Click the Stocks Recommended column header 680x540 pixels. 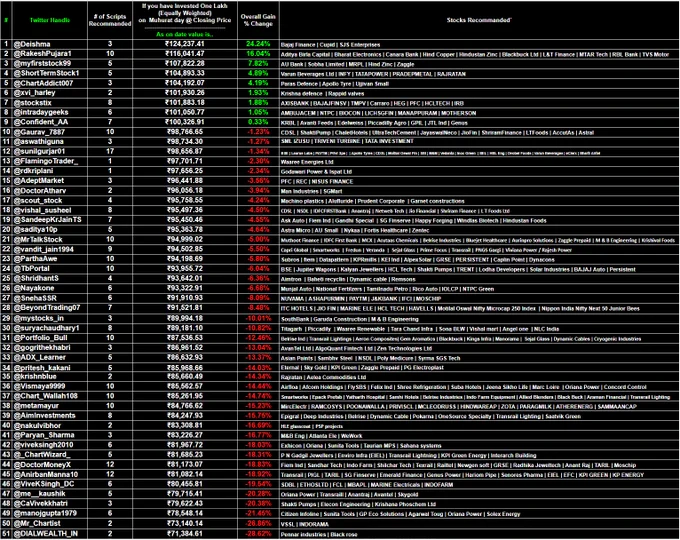click(479, 20)
